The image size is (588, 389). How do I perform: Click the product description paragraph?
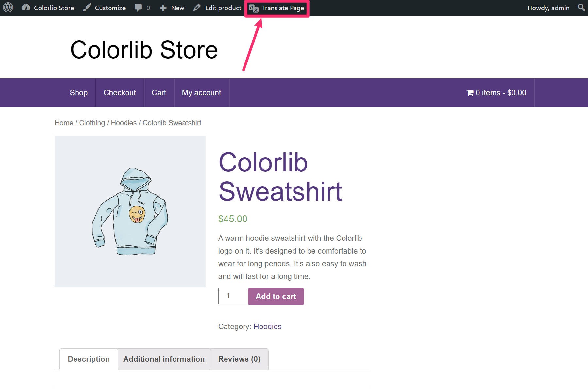pos(293,257)
